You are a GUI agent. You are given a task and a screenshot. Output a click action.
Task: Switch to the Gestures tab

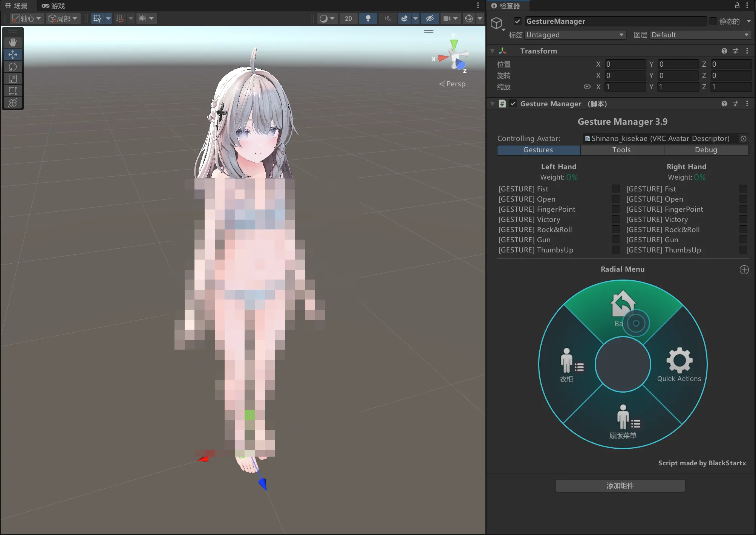539,150
